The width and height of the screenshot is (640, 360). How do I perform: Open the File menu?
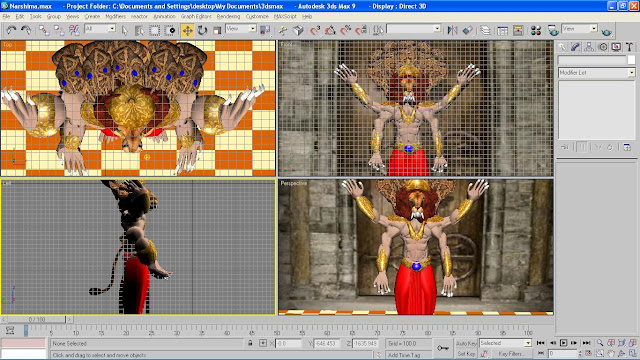point(6,16)
